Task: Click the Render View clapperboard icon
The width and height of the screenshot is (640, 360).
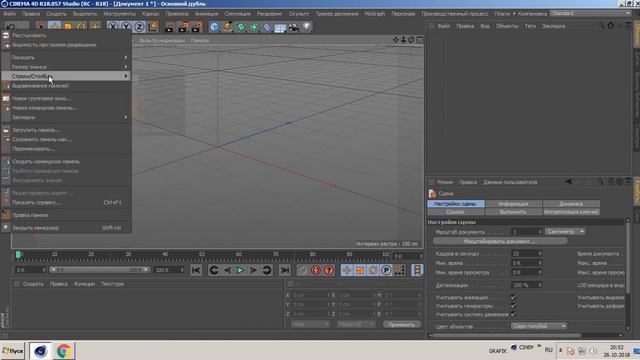Action: coord(169,27)
